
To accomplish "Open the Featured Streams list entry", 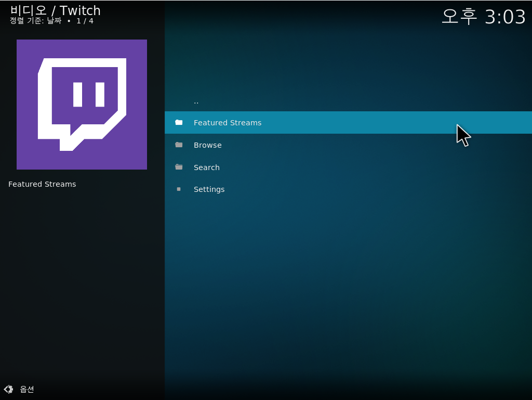I will [x=228, y=123].
